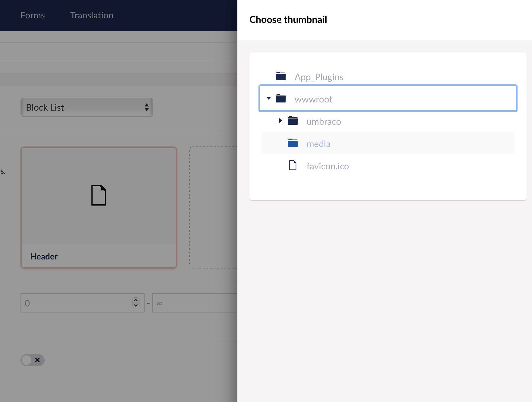Select the App_Plugins tree entry
This screenshot has height=402, width=532.
319,77
